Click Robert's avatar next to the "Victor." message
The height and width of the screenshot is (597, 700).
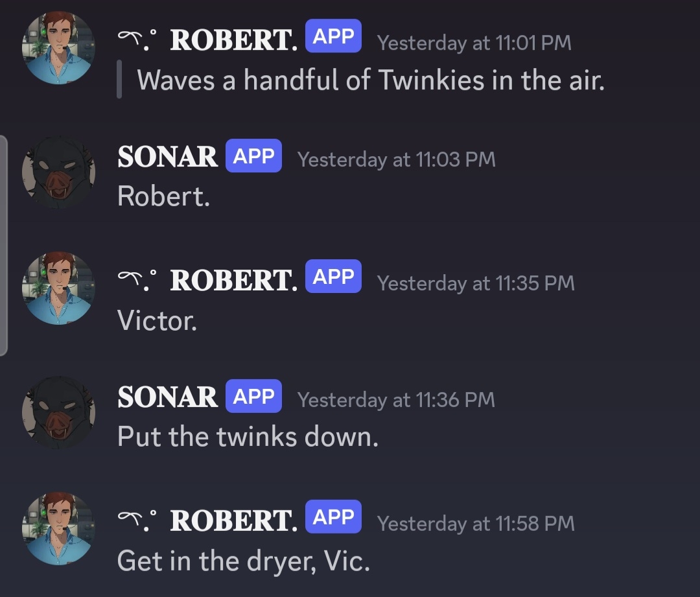coord(58,288)
